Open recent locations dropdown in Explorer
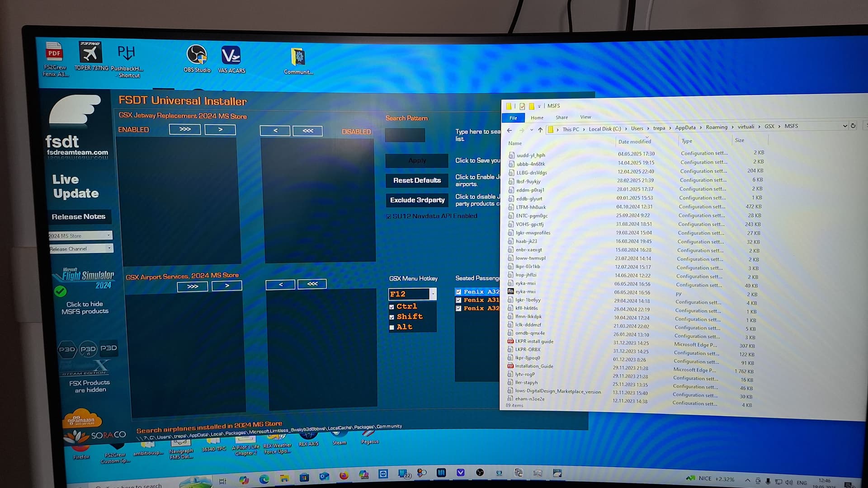This screenshot has width=868, height=488. (x=531, y=130)
